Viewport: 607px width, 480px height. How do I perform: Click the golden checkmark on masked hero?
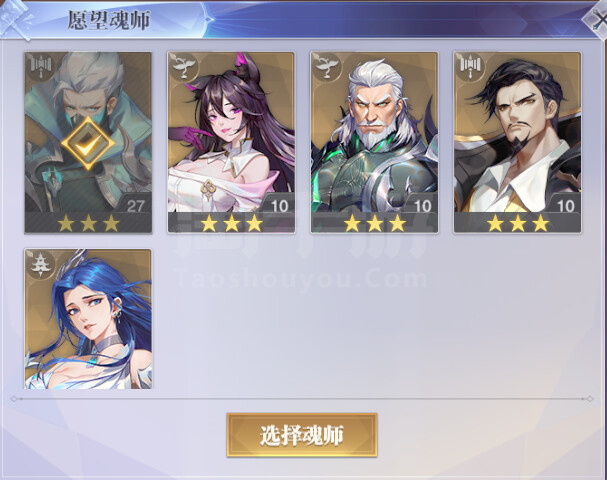[x=88, y=143]
